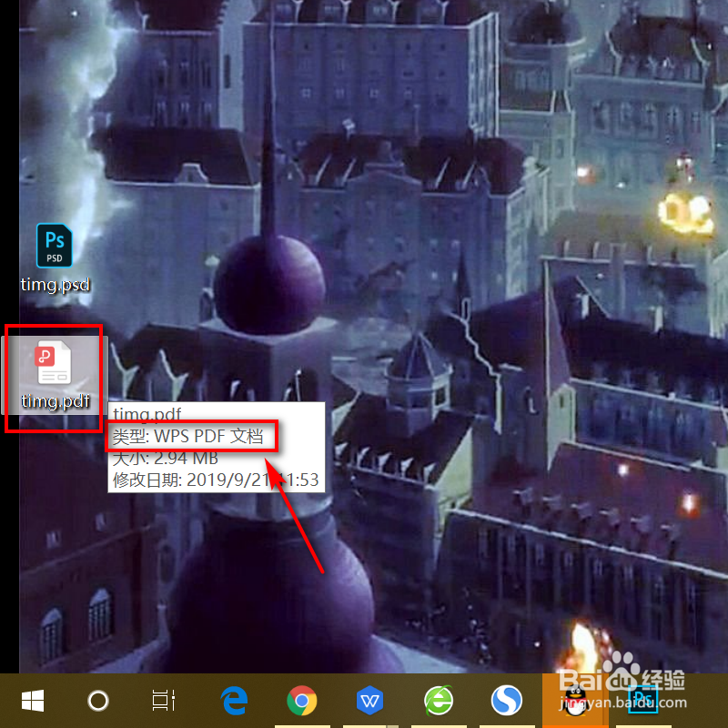728x728 pixels.
Task: Launch Google Chrome from the taskbar
Action: pyautogui.click(x=302, y=701)
